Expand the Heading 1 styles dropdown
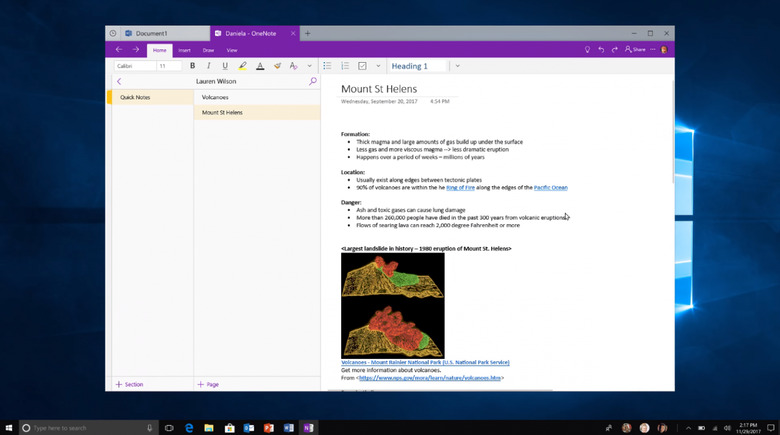Screen dimensions: 780x435 pyautogui.click(x=457, y=66)
